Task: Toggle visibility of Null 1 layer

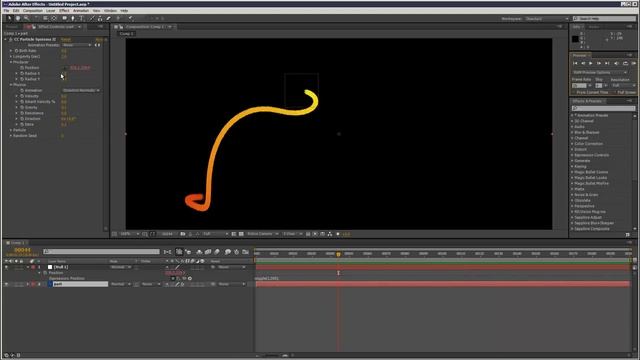Action: [x=6, y=267]
